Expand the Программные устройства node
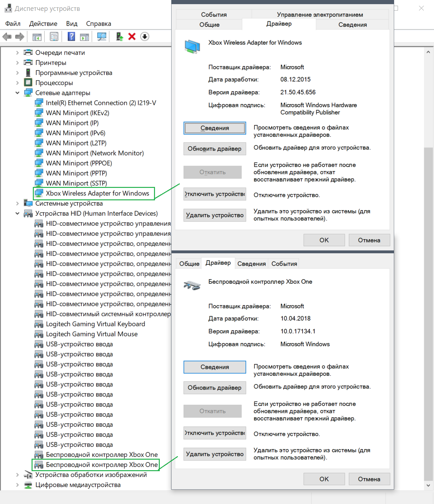The width and height of the screenshot is (434, 504). [x=17, y=73]
